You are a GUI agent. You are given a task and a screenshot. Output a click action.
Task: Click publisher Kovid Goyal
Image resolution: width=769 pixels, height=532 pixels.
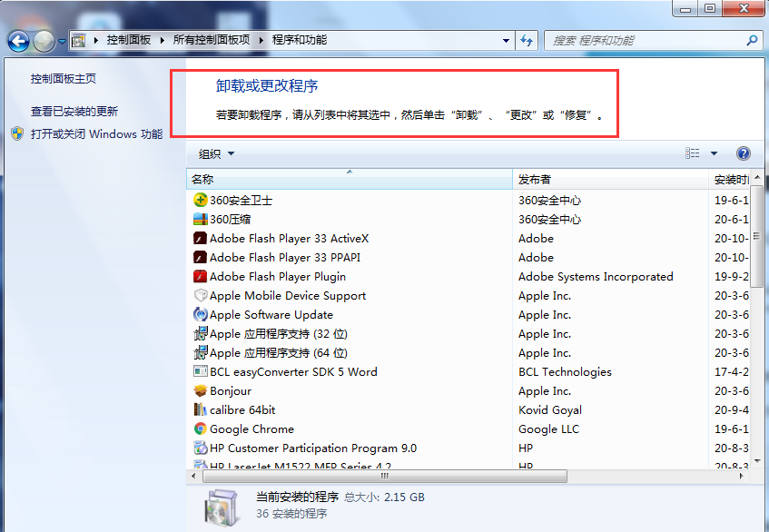550,410
